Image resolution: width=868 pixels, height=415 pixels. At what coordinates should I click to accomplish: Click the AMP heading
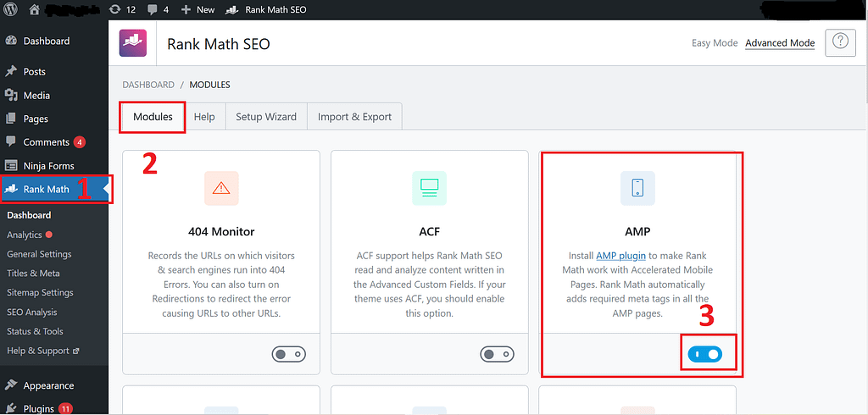tap(637, 231)
